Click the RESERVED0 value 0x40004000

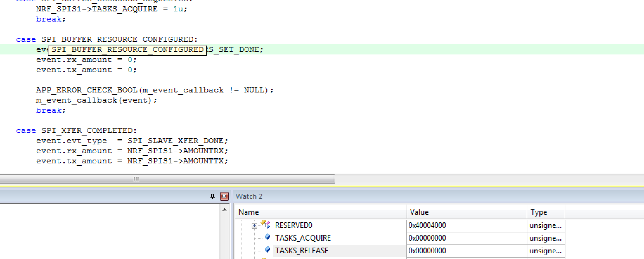tap(427, 225)
